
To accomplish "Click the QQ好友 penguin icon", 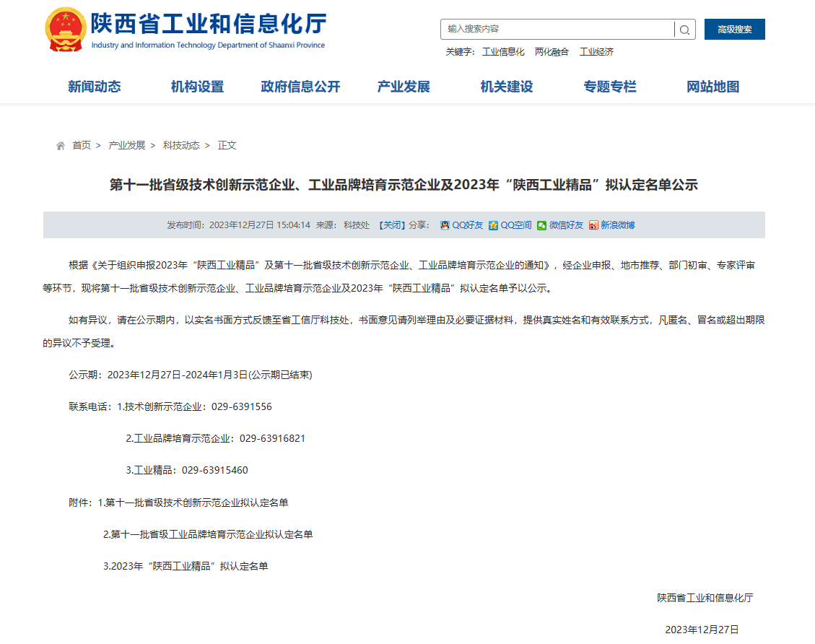I will pos(445,225).
